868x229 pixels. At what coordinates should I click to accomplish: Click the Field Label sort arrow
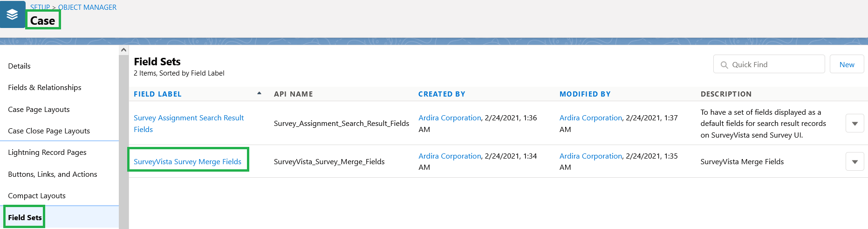[x=259, y=93]
